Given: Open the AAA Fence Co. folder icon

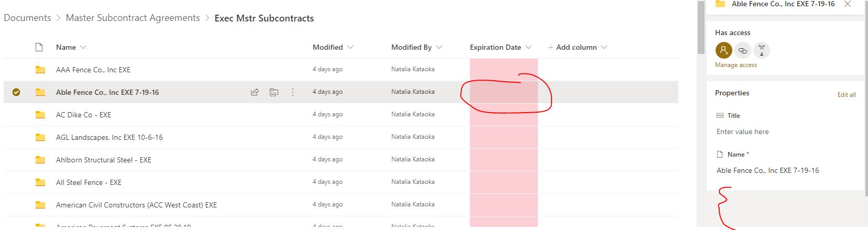Looking at the screenshot, I should (x=40, y=70).
